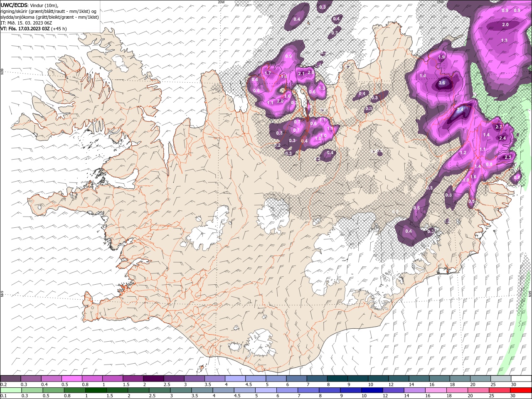Click the '12' tick label under upper scale
Viewport: 532px width, 399px height.
(x=391, y=384)
